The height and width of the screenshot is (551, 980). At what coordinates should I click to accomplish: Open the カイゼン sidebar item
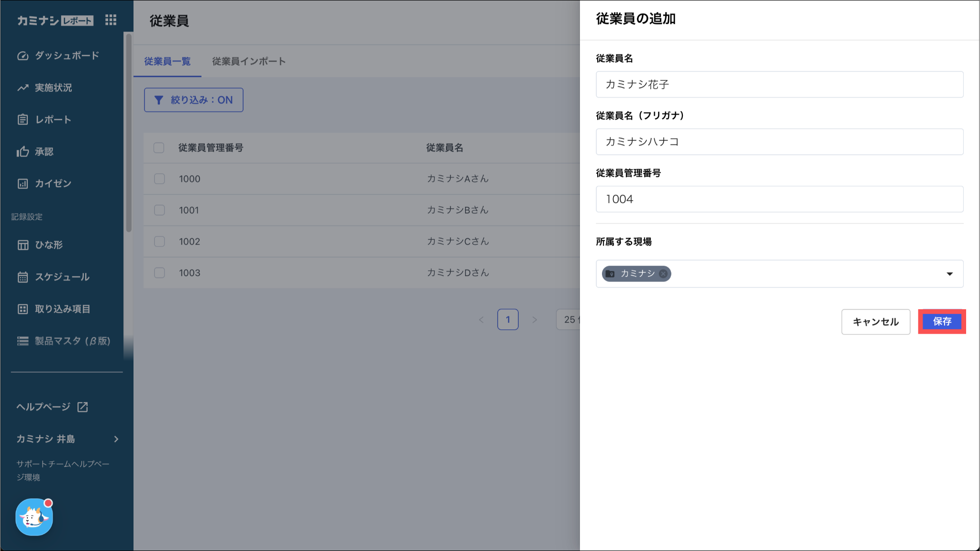[x=53, y=184]
